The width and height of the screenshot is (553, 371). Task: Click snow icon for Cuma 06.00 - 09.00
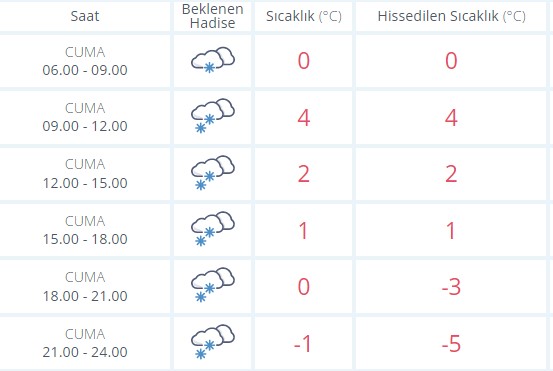coord(213,60)
